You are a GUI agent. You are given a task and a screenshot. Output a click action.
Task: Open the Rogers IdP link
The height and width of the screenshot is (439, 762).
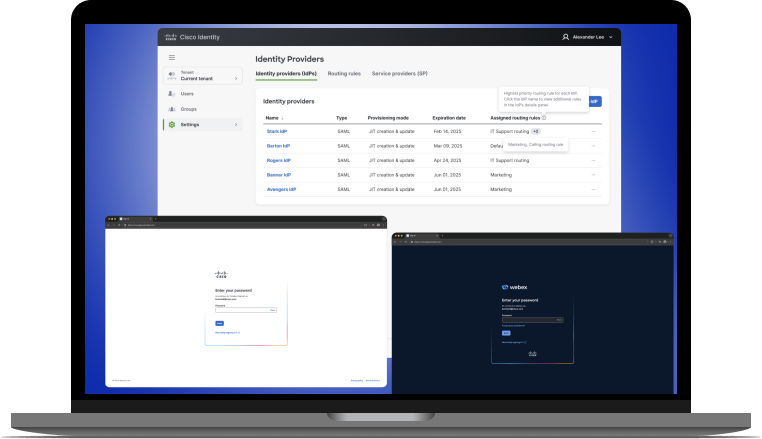[x=278, y=160]
